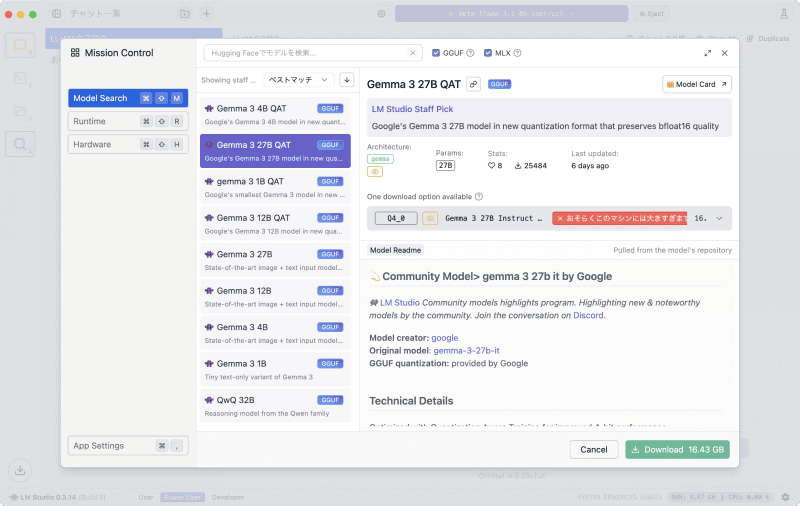
Task: Open My Models folder icon in sidebar
Action: [20, 111]
